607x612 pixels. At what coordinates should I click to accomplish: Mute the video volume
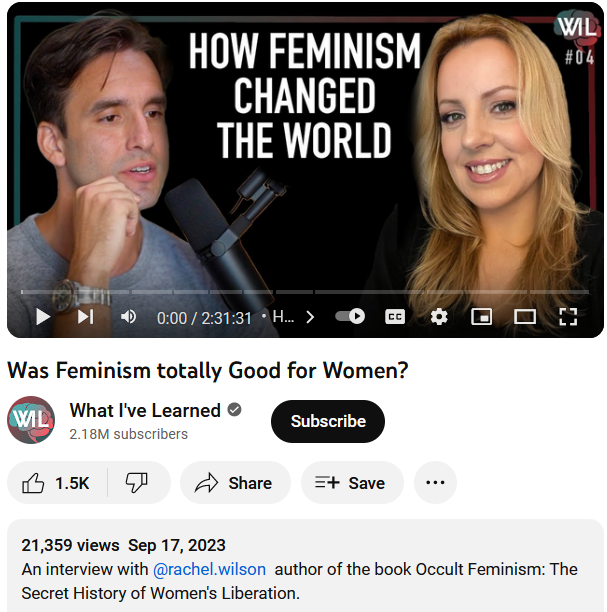(128, 317)
